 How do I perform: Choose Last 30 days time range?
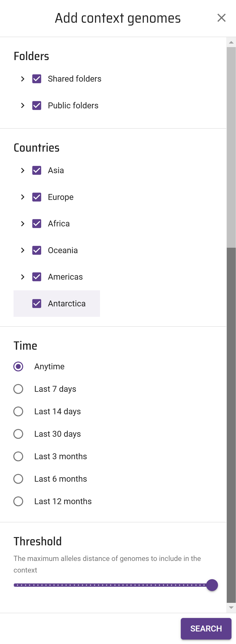[x=18, y=434]
